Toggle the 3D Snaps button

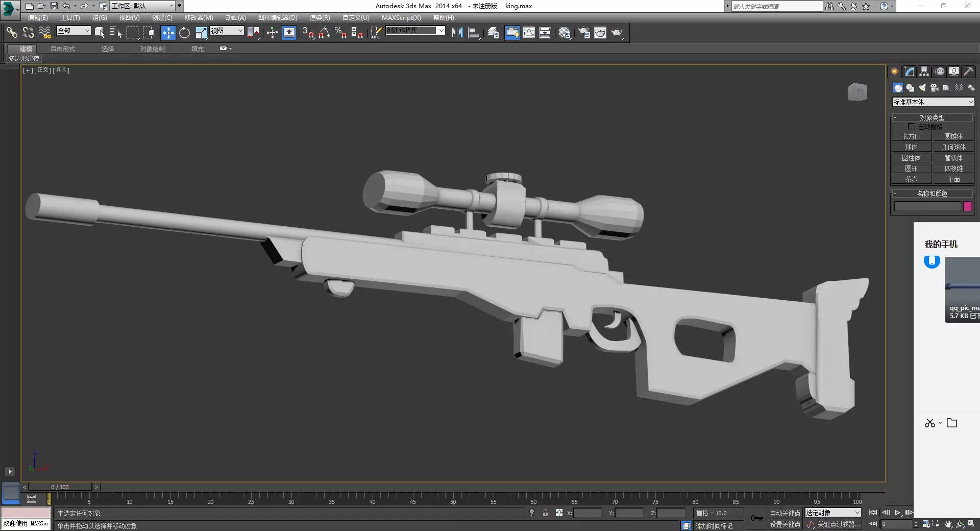(x=308, y=33)
